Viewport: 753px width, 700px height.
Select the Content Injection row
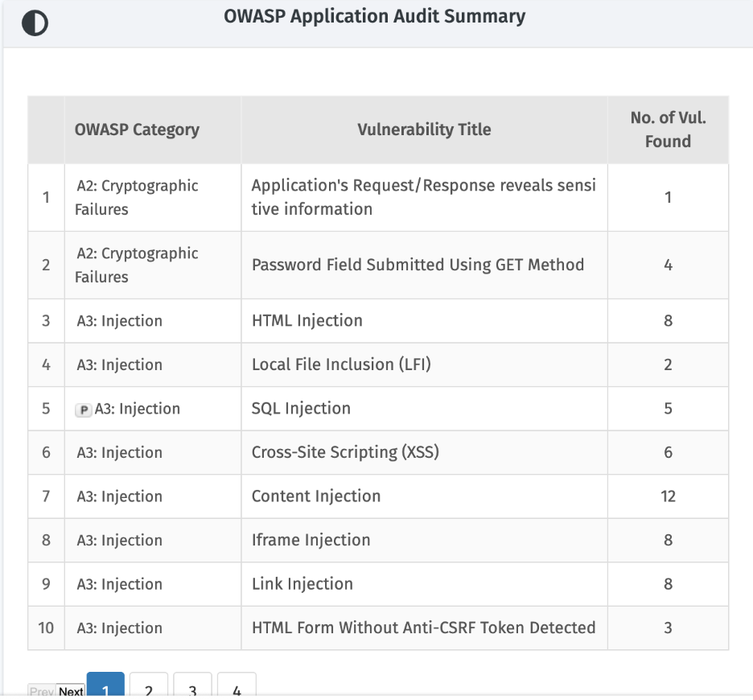[x=378, y=496]
